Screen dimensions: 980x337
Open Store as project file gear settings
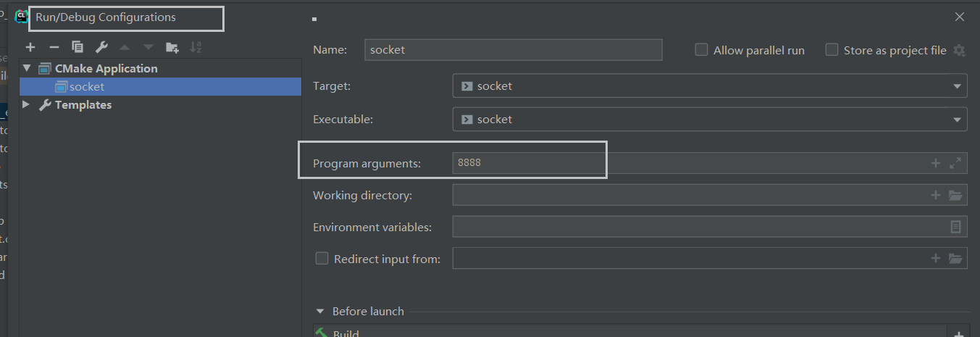pyautogui.click(x=959, y=50)
